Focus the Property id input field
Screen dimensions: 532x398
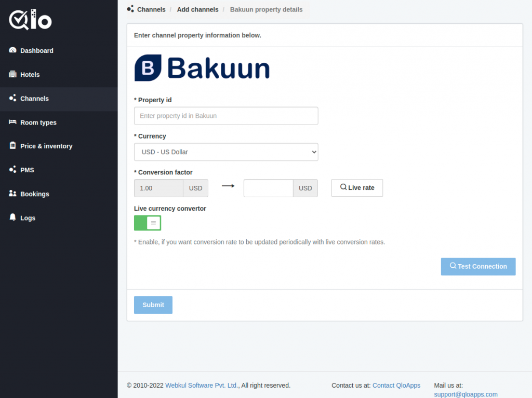click(226, 116)
